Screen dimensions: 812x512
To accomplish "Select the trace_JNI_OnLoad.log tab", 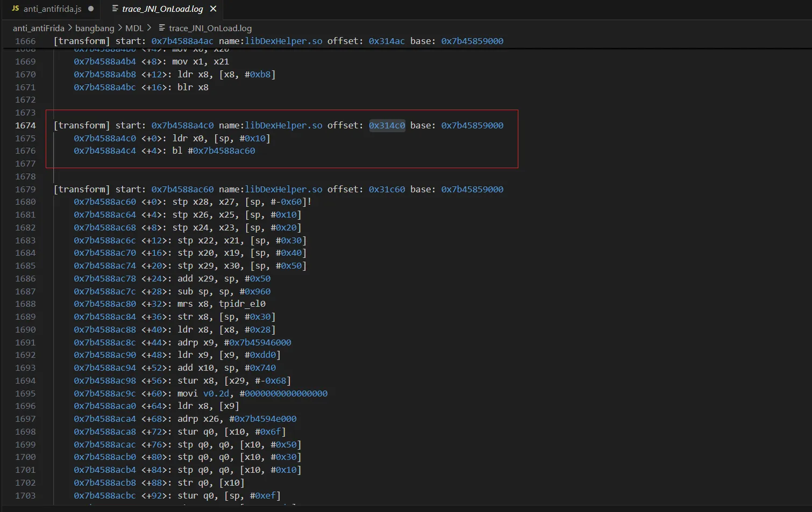I will click(162, 9).
